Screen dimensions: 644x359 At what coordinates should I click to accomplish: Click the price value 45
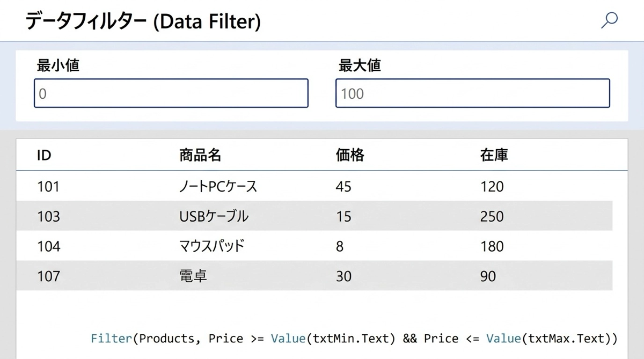343,186
